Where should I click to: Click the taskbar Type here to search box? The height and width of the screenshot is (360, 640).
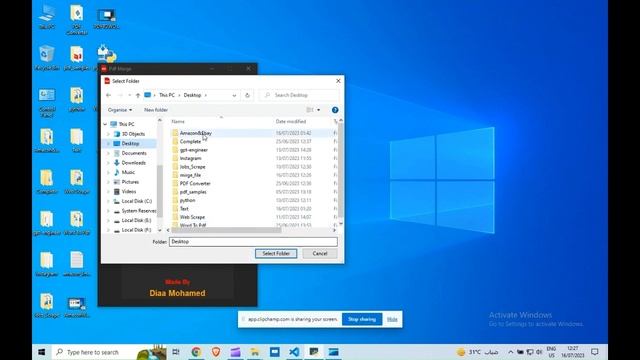[x=109, y=352]
